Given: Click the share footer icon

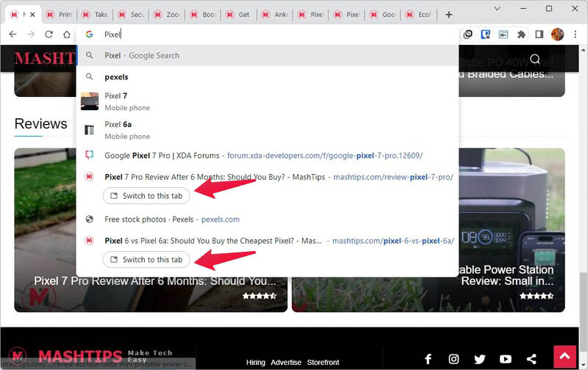Looking at the screenshot, I should point(531,359).
